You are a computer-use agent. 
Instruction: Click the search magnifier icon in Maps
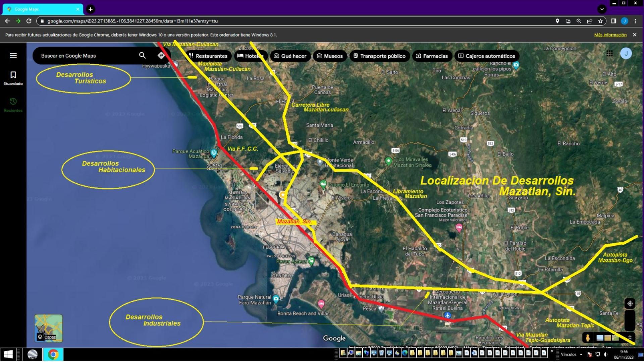tap(142, 55)
